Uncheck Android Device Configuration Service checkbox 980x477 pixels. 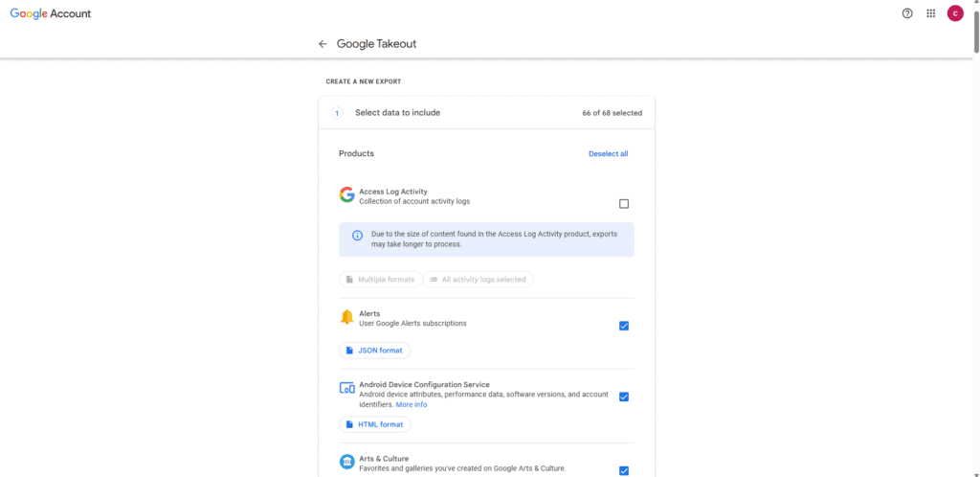pyautogui.click(x=624, y=397)
